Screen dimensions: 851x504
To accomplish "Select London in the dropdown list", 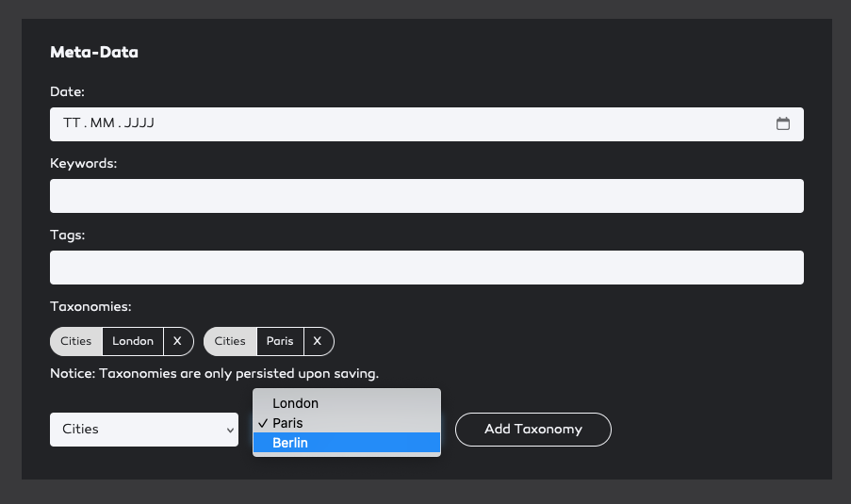I will 347,403.
